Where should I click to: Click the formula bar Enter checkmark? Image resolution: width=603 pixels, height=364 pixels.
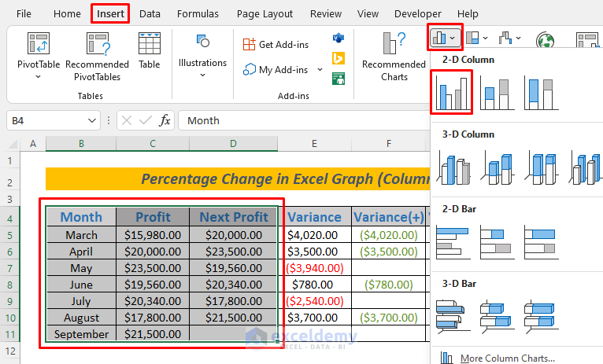coord(146,120)
